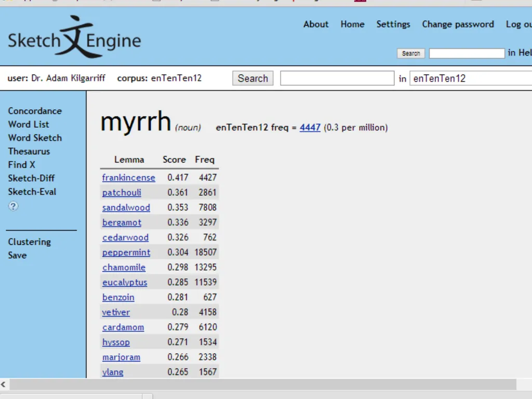Open the question mark help icon
The height and width of the screenshot is (399, 532).
point(13,206)
